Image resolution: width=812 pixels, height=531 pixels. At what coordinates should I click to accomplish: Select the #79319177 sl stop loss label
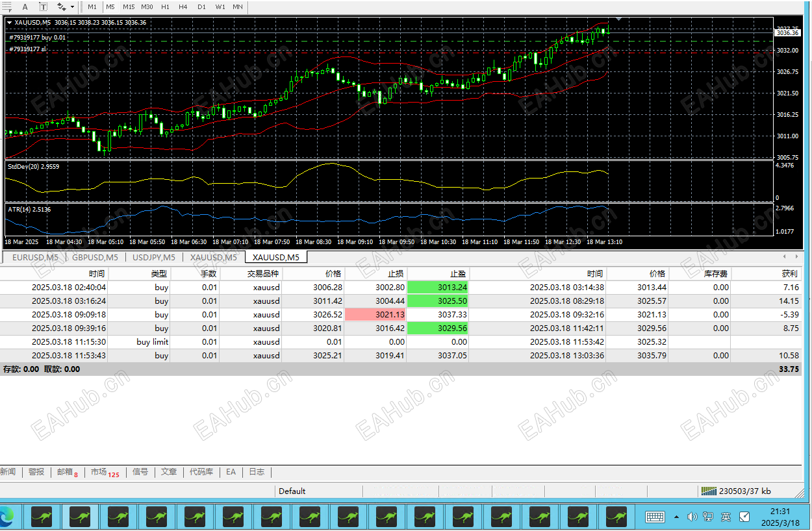click(x=28, y=49)
